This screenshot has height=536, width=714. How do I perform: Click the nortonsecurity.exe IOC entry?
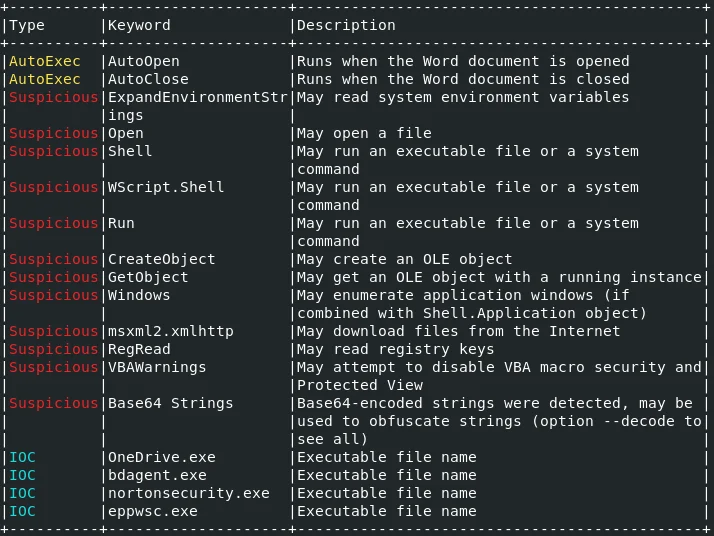189,493
